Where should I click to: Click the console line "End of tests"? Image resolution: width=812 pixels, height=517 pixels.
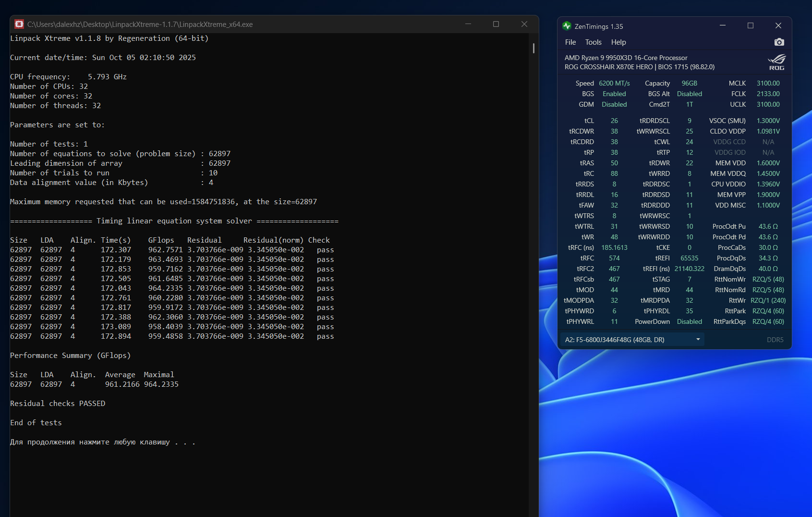[x=36, y=423]
